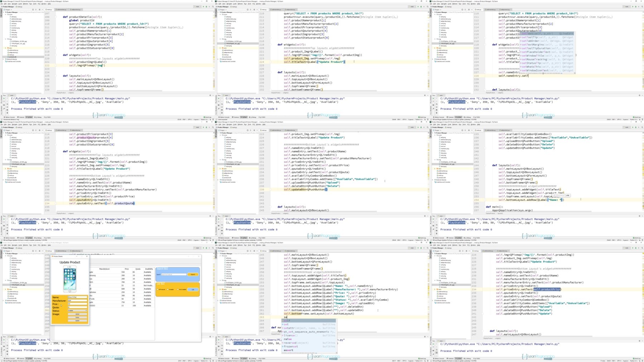Image resolution: width=644 pixels, height=362 pixels.
Task: Click the Qouta column header in products table
Action: pyautogui.click(x=138, y=269)
